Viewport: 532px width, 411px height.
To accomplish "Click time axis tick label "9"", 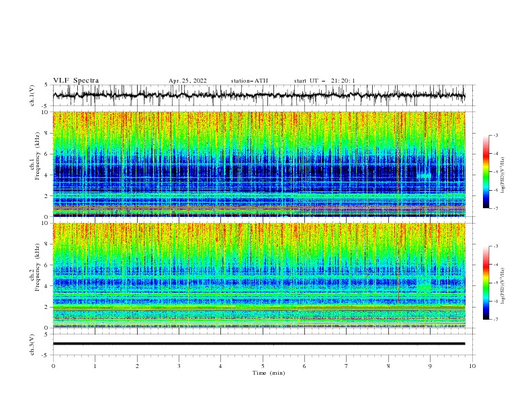I will (430, 366).
